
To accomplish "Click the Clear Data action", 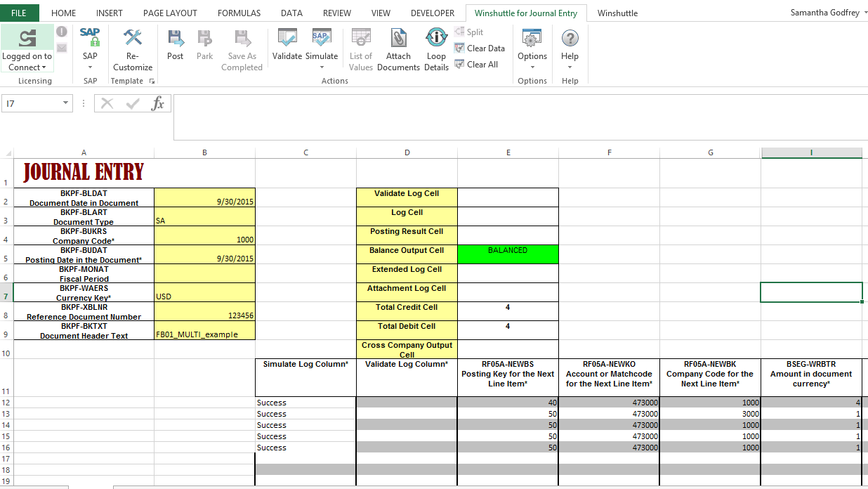I will pyautogui.click(x=480, y=48).
